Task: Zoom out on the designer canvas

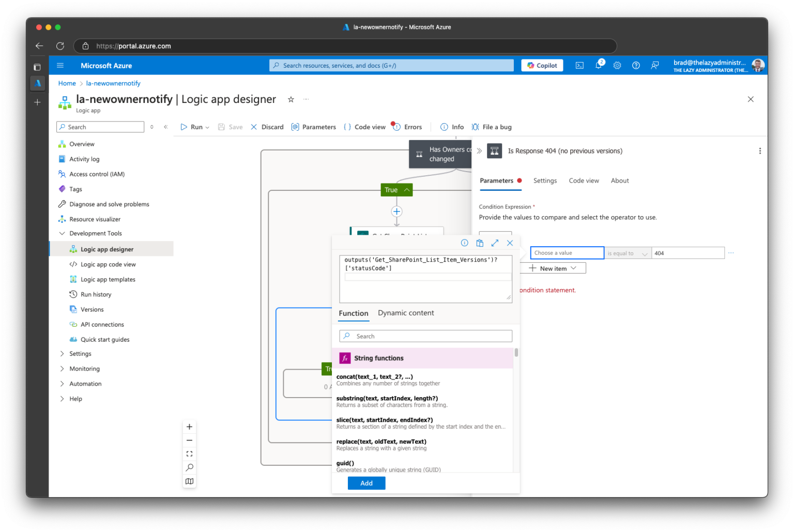Action: (x=190, y=440)
